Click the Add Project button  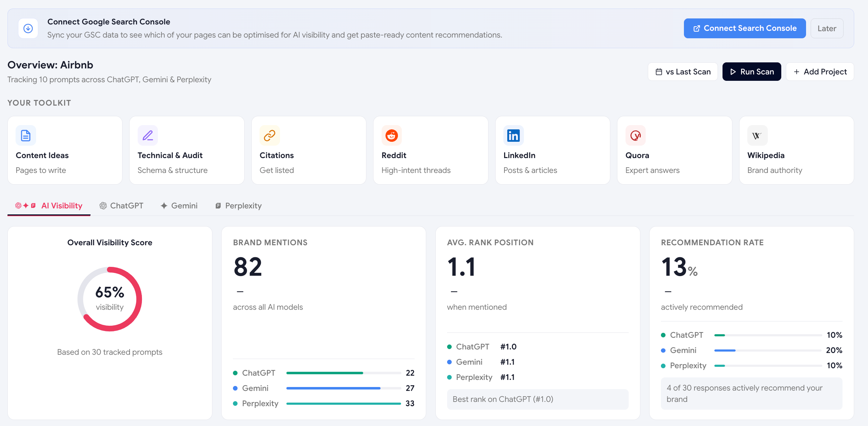pos(820,72)
